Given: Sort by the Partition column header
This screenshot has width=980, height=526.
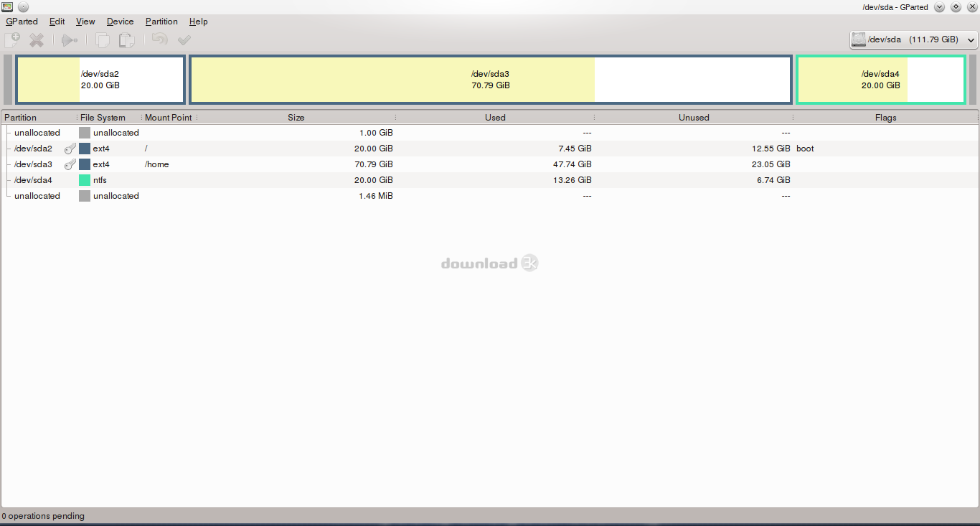Looking at the screenshot, I should pos(39,117).
